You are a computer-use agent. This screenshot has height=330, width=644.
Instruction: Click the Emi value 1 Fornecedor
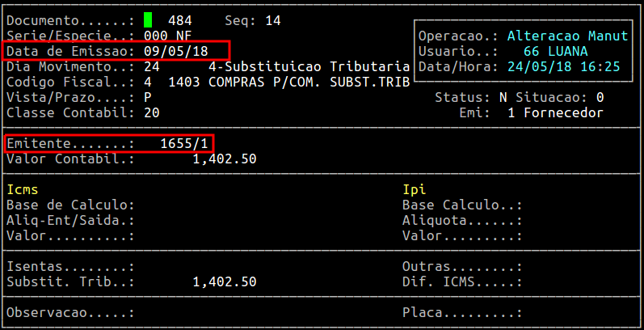556,112
